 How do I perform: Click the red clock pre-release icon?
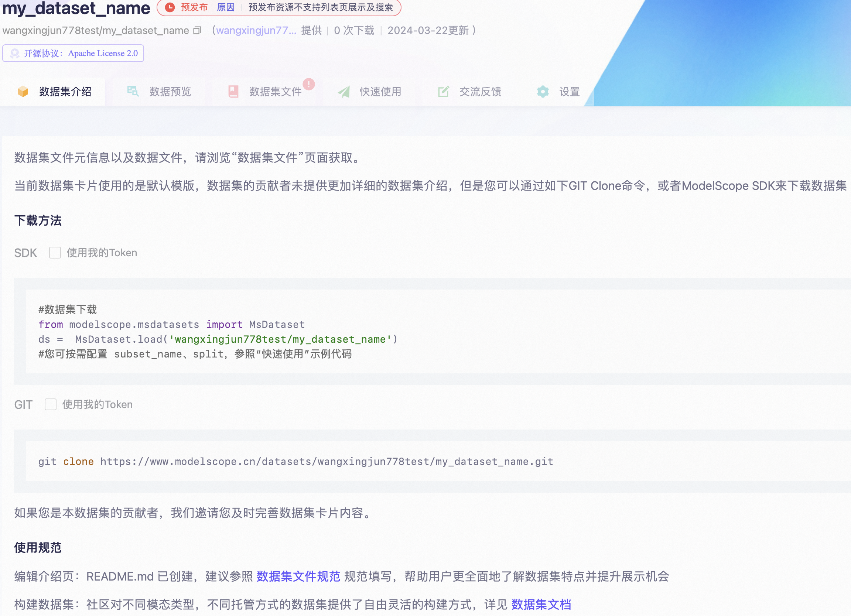(170, 7)
